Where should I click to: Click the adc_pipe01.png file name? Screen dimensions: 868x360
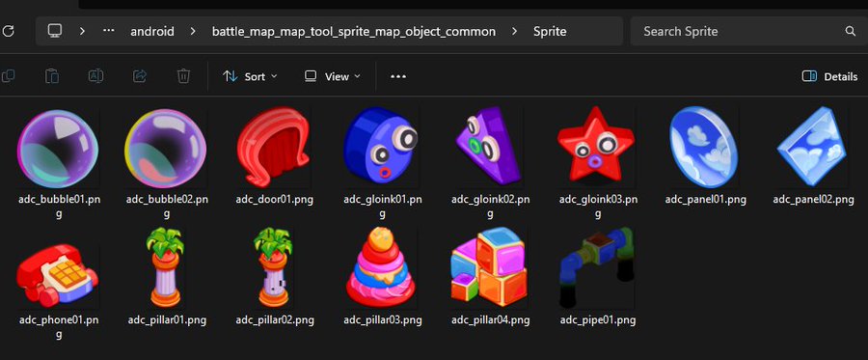point(598,320)
